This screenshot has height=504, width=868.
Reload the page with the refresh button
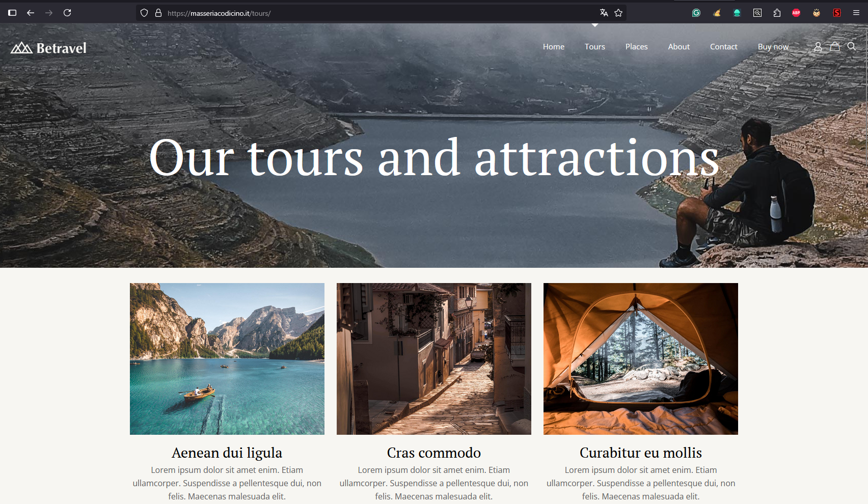[x=67, y=13]
